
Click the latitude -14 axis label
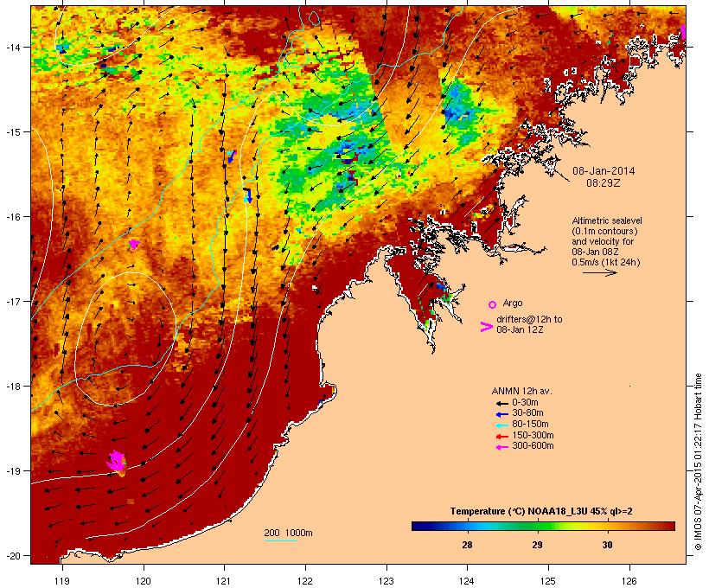click(x=12, y=47)
